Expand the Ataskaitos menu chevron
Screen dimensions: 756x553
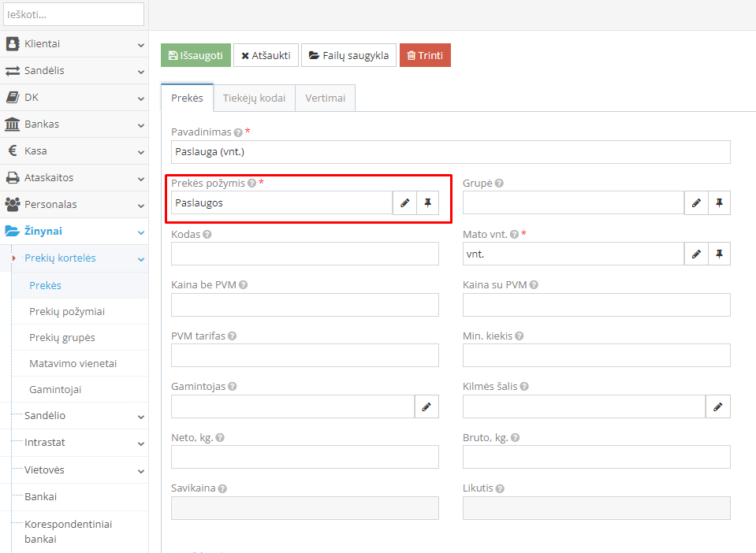[141, 179]
